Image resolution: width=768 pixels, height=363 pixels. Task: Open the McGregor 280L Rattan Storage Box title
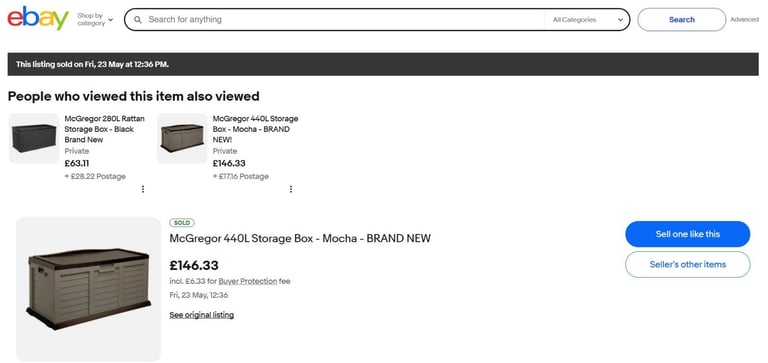105,129
